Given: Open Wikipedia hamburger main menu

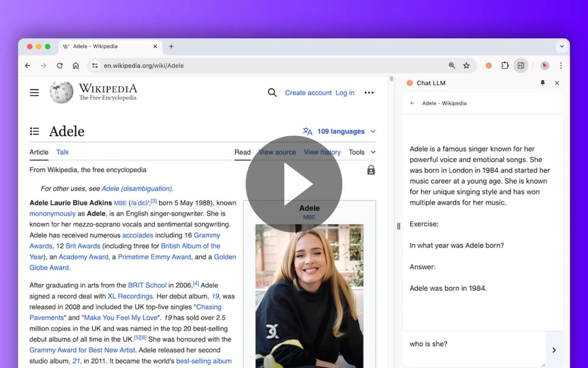Looking at the screenshot, I should coord(34,93).
